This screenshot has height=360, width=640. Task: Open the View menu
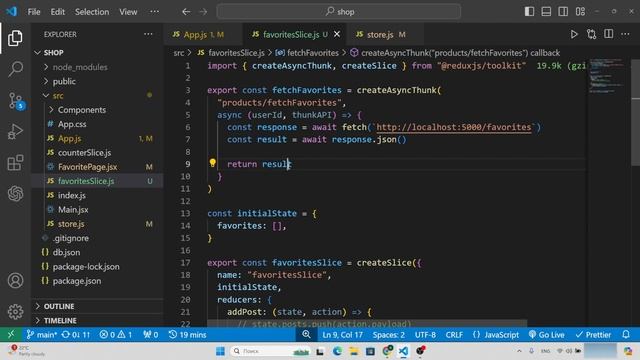[x=128, y=12]
